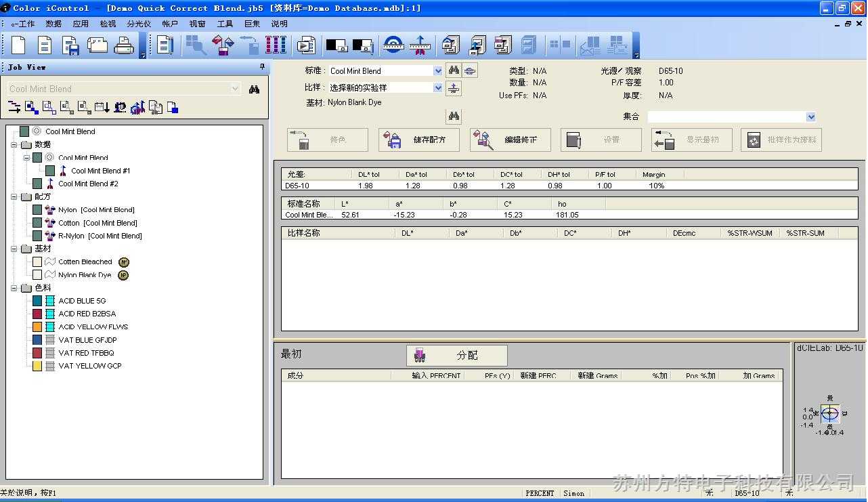Collapse the 配方 folder node

(x=14, y=196)
